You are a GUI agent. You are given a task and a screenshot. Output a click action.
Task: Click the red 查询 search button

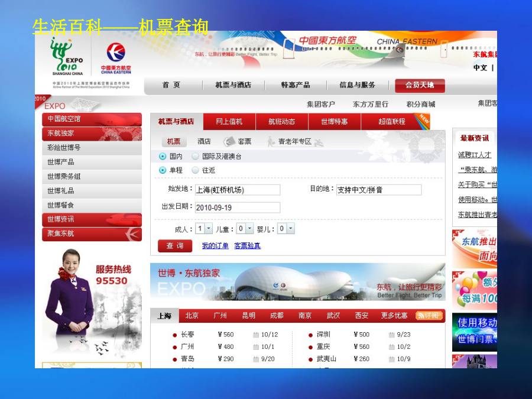tap(175, 246)
